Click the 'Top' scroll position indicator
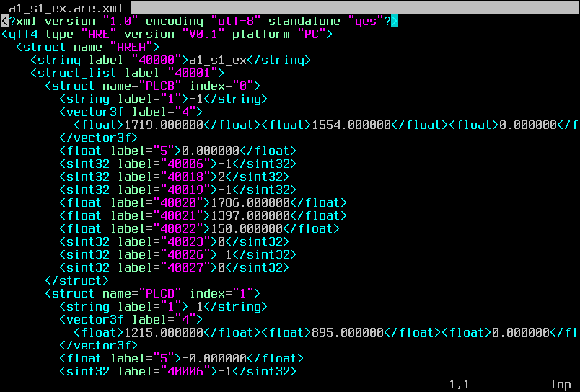Screen dimensions: 580x392 (x=561, y=384)
